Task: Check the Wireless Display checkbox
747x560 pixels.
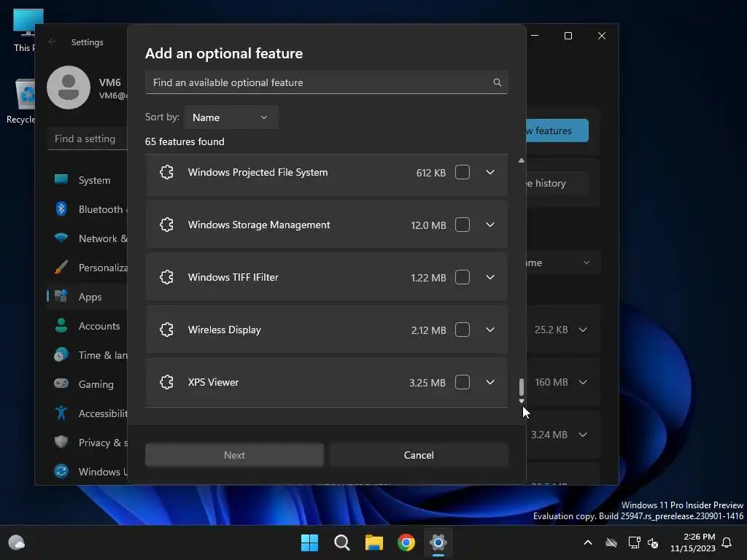Action: [x=462, y=330]
